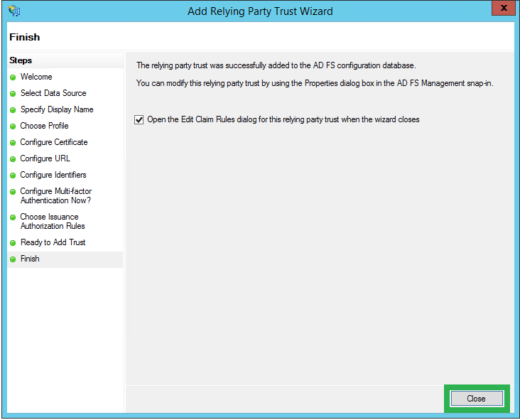Uncheck Open the Edit Claim Rules dialog checkbox
This screenshot has height=420, width=520.
(x=139, y=119)
